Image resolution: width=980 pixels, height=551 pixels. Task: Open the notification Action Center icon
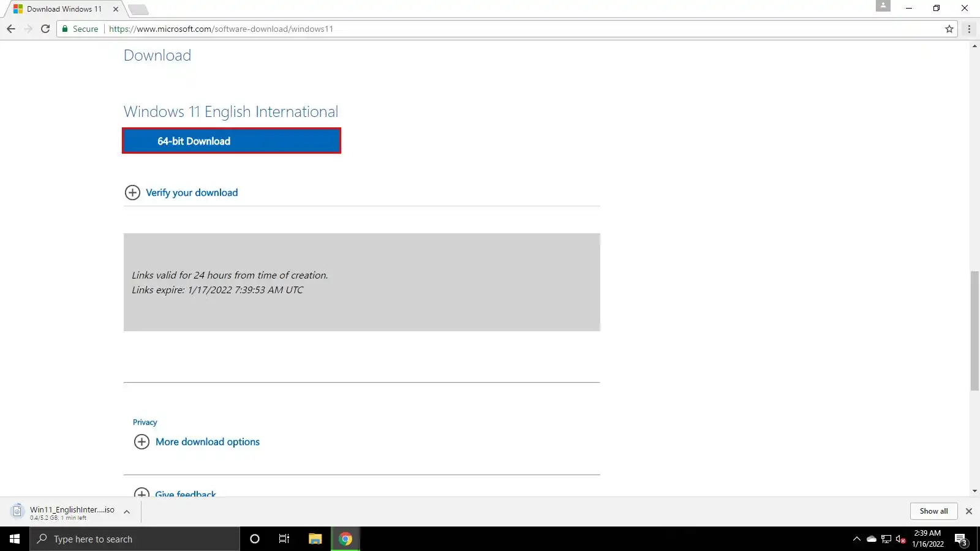[961, 539]
